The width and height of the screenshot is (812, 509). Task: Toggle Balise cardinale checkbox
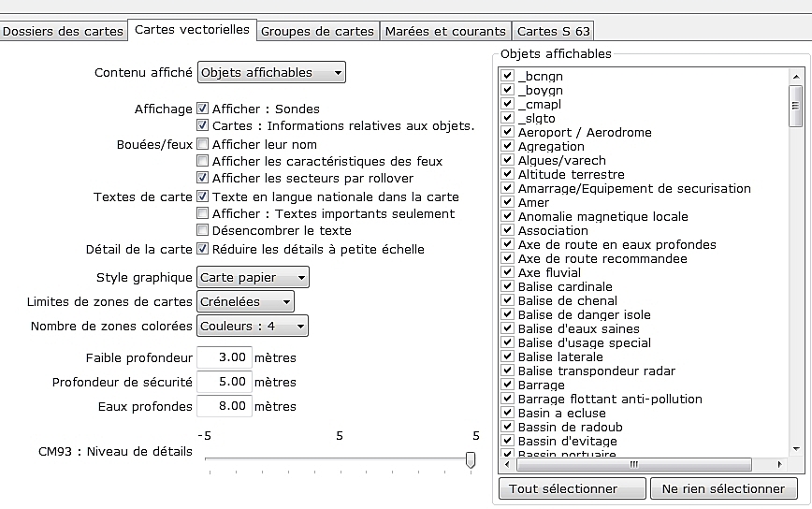[x=507, y=285]
